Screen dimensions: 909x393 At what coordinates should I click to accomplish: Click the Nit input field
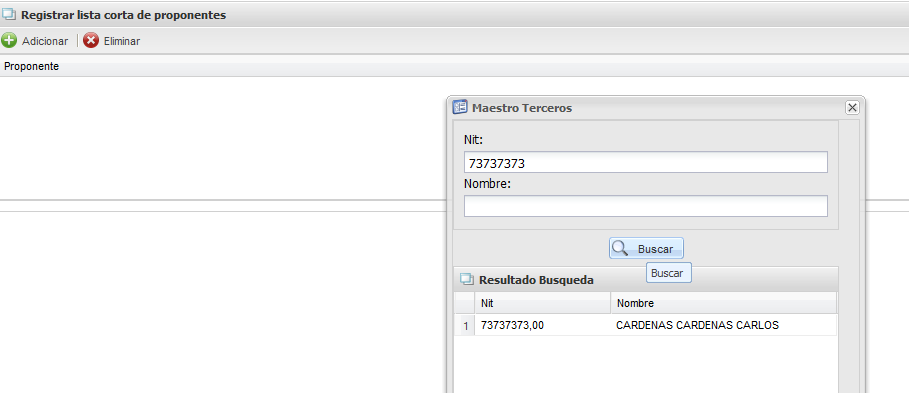point(646,163)
